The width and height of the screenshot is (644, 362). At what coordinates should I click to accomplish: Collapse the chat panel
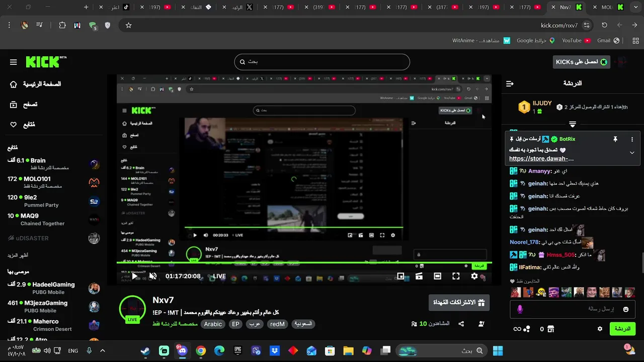[x=510, y=83]
